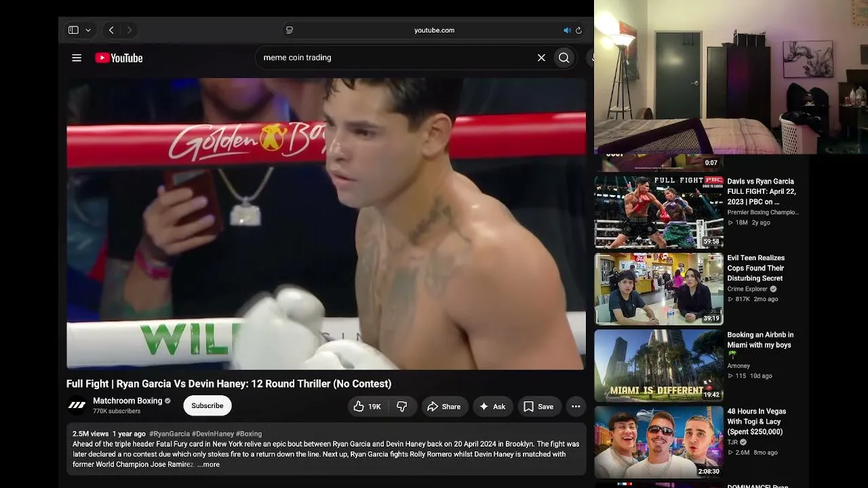
Task: Visit the Premier Boxing Champions channel text
Action: pos(763,212)
